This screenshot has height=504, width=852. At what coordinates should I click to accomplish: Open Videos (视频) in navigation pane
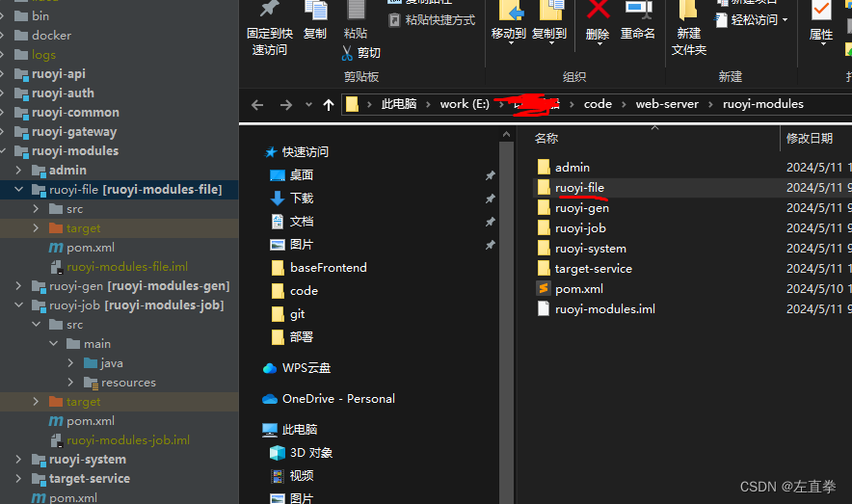[301, 476]
